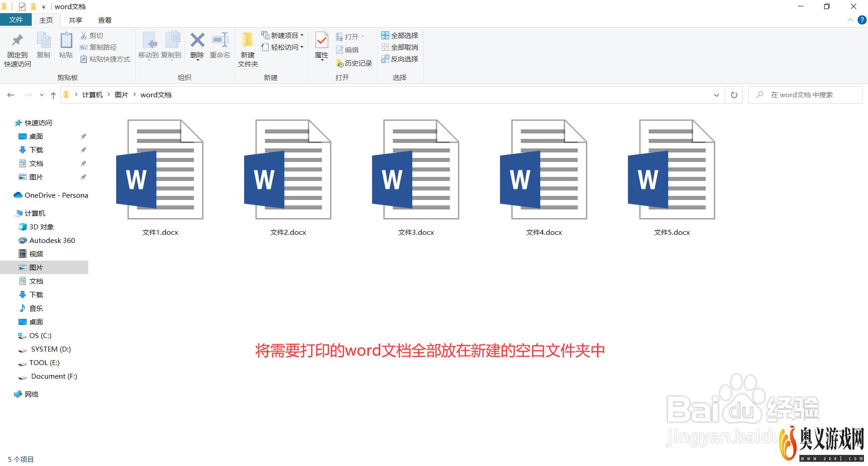The image size is (868, 466).
Task: Select 音乐 in the navigation pane
Action: 31,308
